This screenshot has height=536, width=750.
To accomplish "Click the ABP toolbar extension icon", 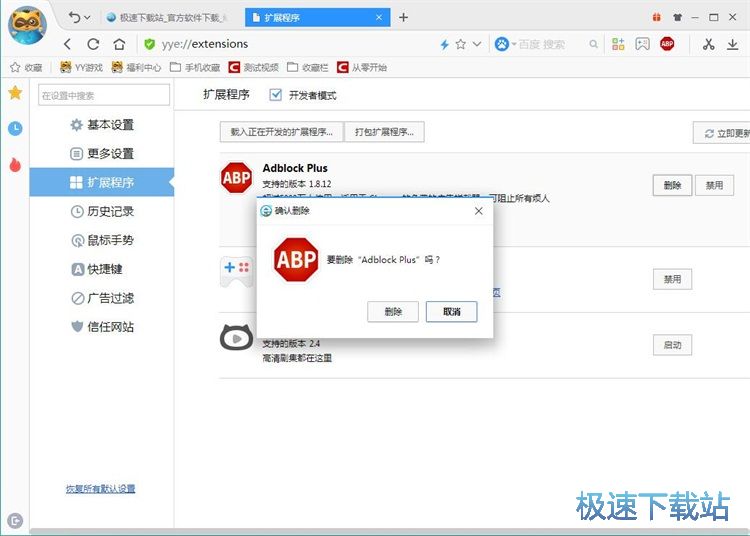I will tap(667, 44).
